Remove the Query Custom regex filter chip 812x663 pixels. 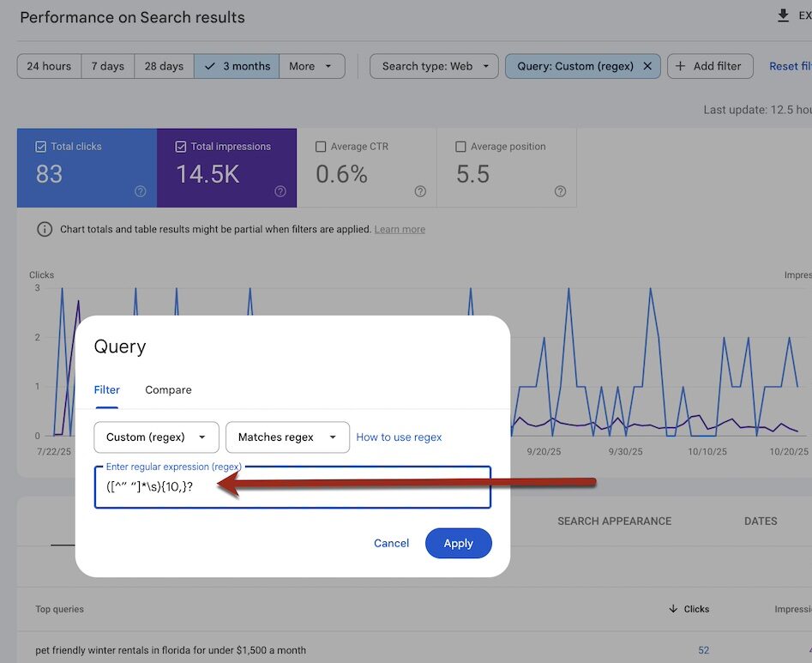click(x=647, y=66)
